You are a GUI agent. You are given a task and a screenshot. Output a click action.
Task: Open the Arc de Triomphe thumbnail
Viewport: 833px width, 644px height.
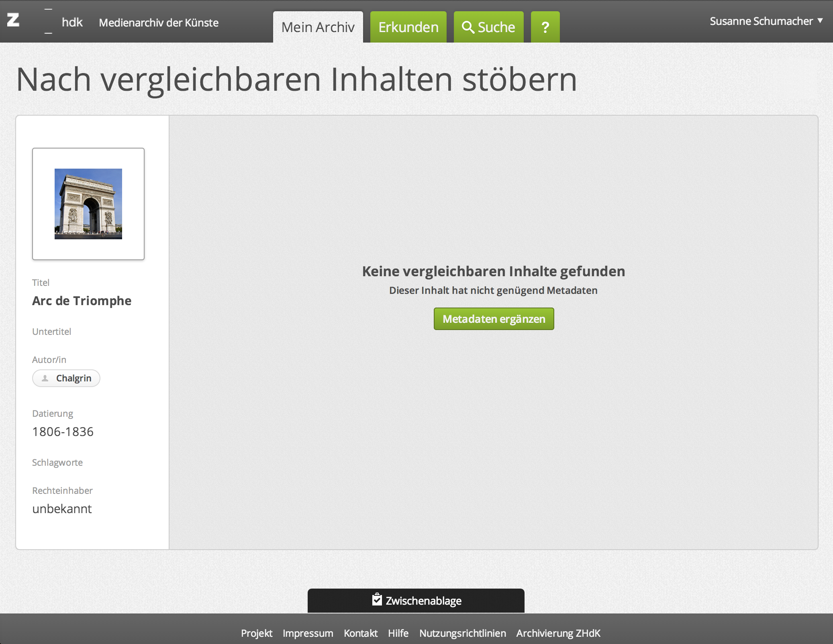pyautogui.click(x=88, y=204)
